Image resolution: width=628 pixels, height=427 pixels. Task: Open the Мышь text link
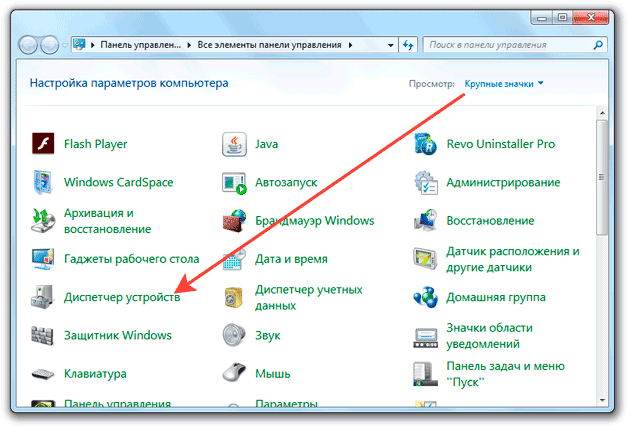click(273, 374)
